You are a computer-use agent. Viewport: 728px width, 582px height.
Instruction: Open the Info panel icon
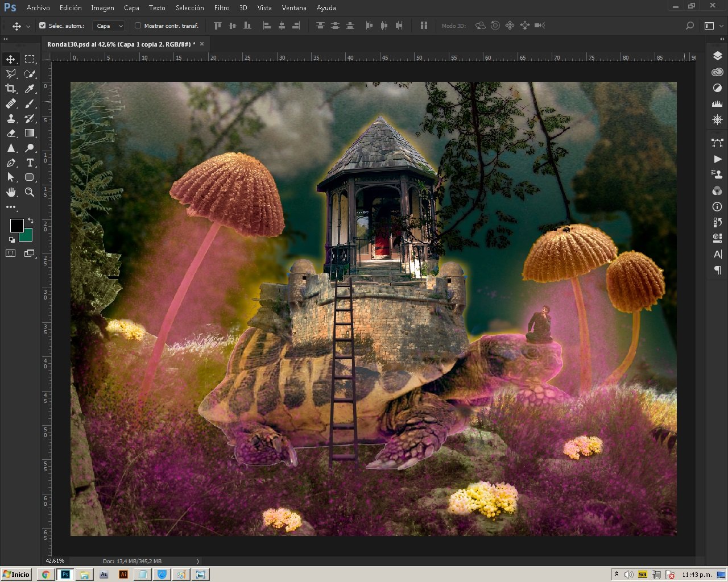tap(717, 207)
